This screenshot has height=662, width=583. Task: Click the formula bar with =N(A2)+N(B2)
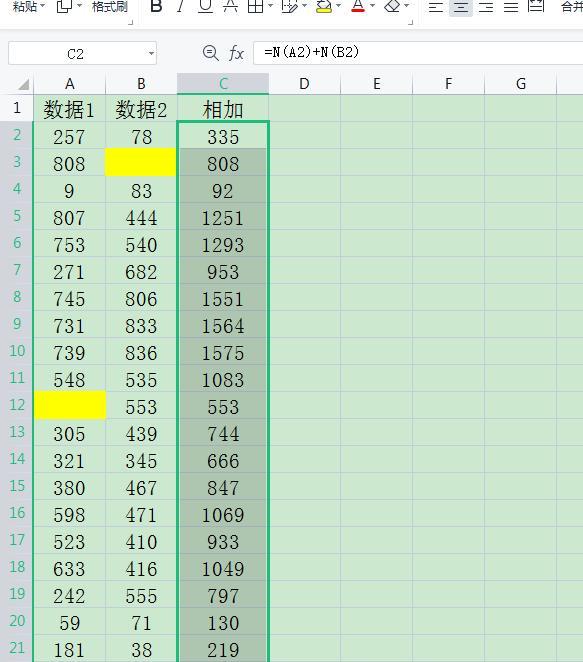[418, 53]
